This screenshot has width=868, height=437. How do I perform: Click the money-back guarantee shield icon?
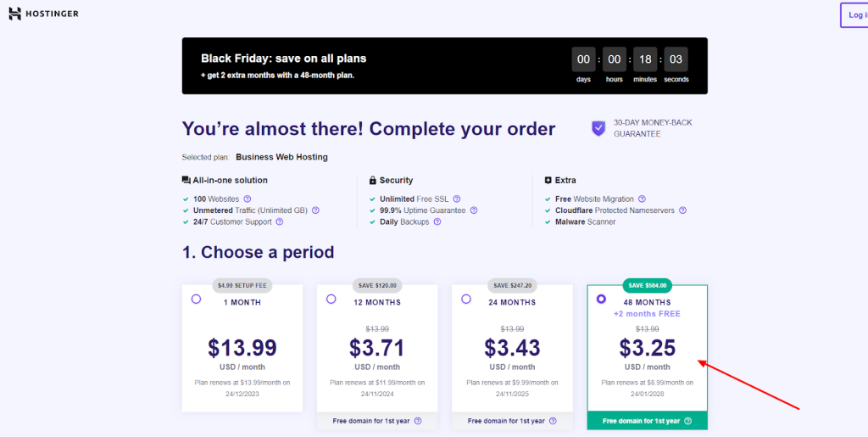coord(598,129)
